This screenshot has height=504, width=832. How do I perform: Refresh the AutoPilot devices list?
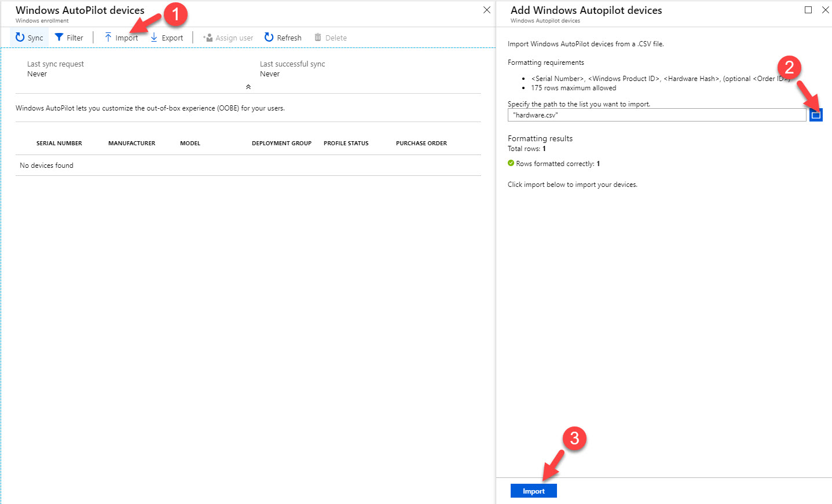coord(283,38)
